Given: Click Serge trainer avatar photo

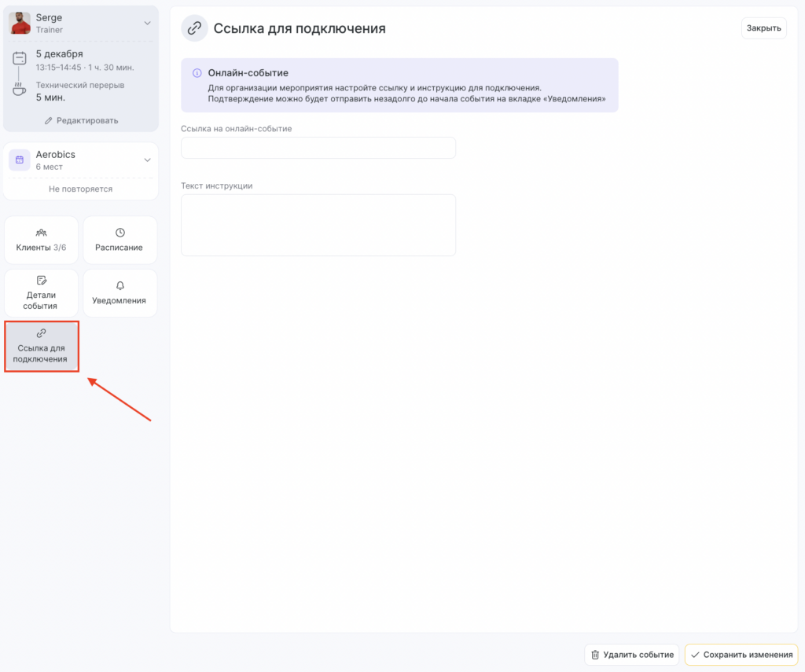Looking at the screenshot, I should click(20, 23).
